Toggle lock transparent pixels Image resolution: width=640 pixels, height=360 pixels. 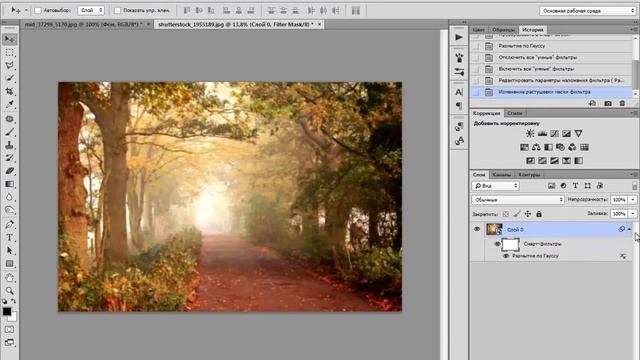[506, 214]
